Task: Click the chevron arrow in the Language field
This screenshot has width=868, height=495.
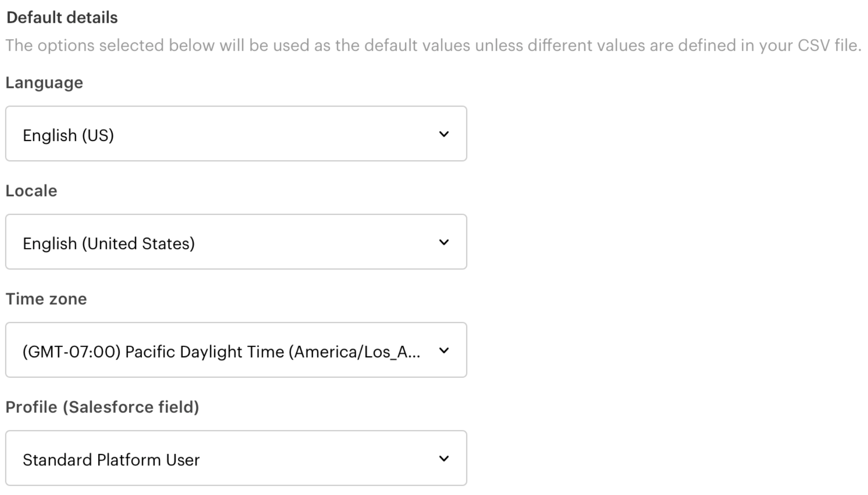Action: pyautogui.click(x=444, y=134)
